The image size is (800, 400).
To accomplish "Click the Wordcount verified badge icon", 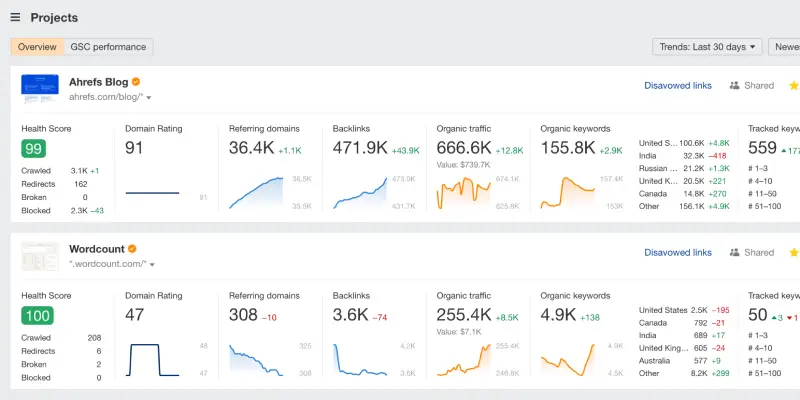I will pos(132,248).
